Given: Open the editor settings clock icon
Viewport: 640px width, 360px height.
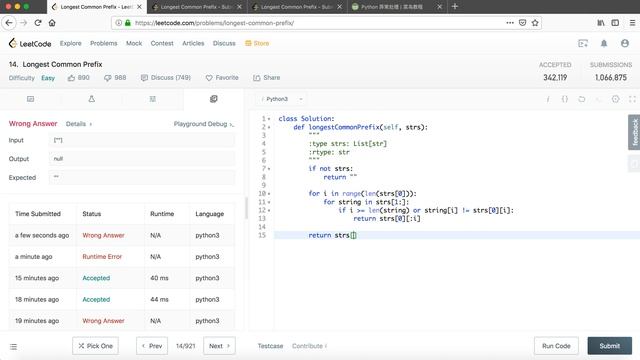Looking at the screenshot, I should pos(616,99).
